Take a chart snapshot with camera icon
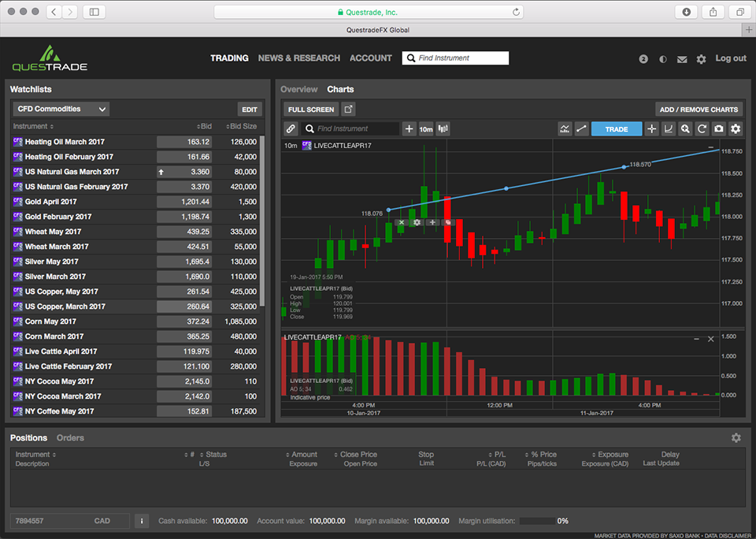756x539 pixels. (719, 128)
